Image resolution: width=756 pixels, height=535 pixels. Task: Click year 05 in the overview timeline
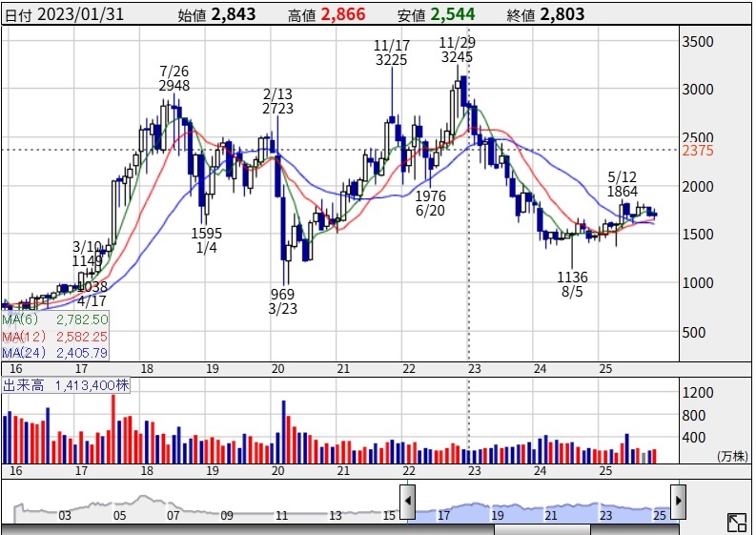point(119,515)
